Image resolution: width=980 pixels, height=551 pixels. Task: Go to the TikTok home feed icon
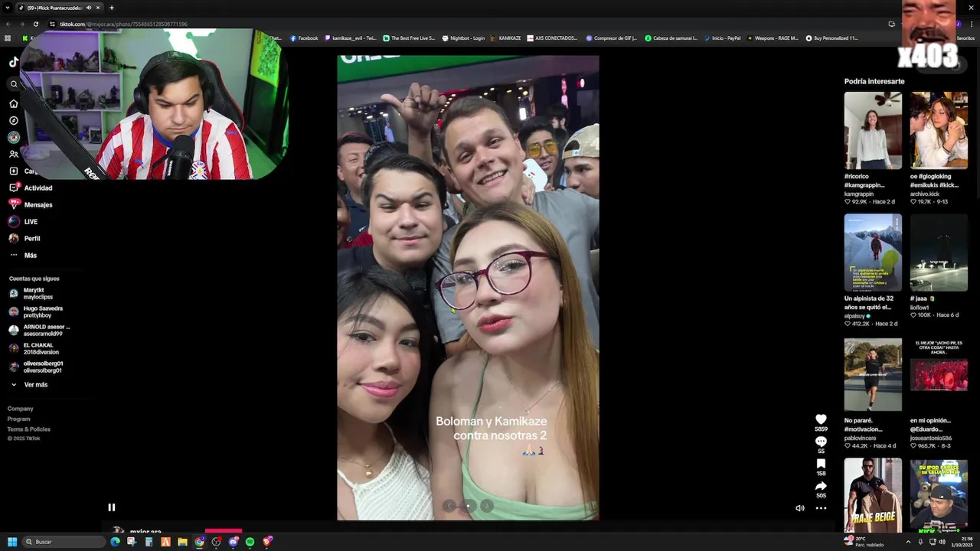point(14,103)
